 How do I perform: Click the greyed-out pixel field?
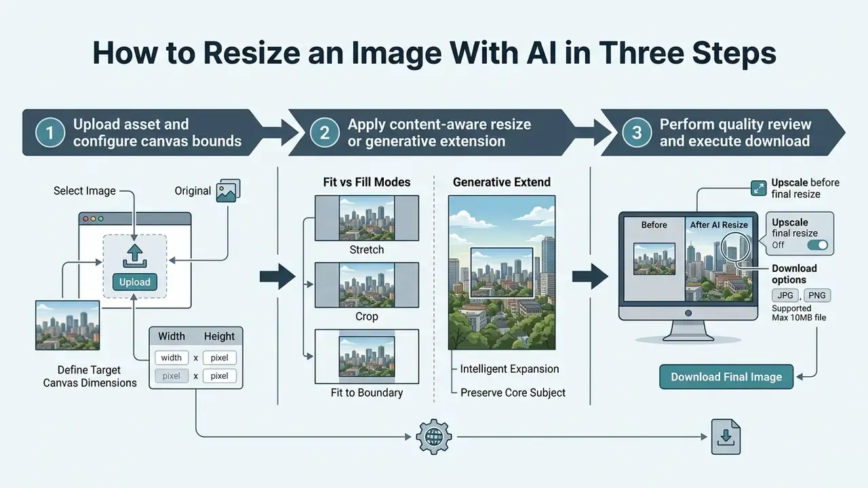(171, 375)
